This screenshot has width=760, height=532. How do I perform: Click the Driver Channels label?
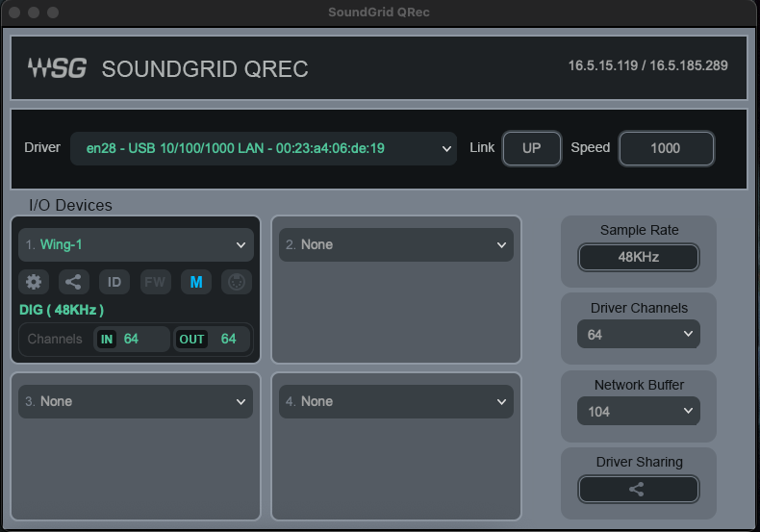(x=639, y=308)
